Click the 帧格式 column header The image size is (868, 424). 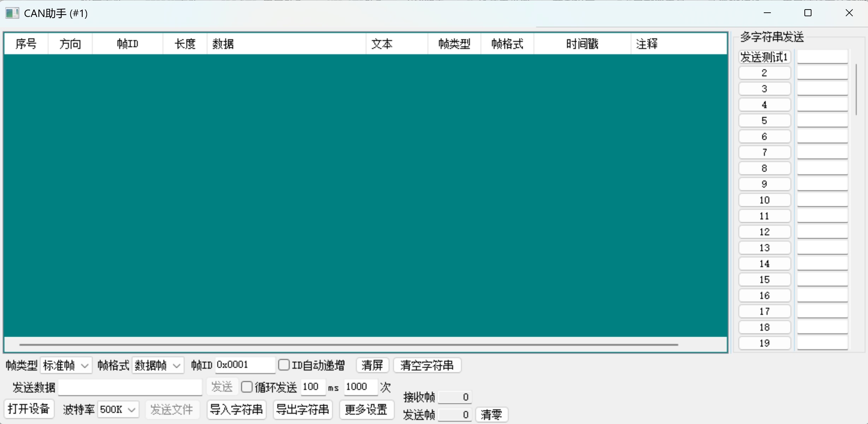tap(507, 44)
